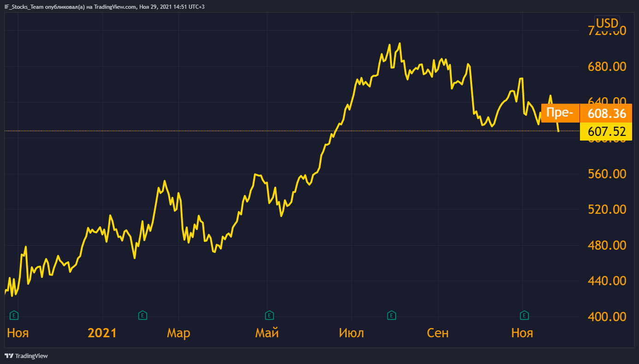The image size is (639, 364).
Task: Open the IF_Stocks_Team publication header link
Action: tap(104, 7)
